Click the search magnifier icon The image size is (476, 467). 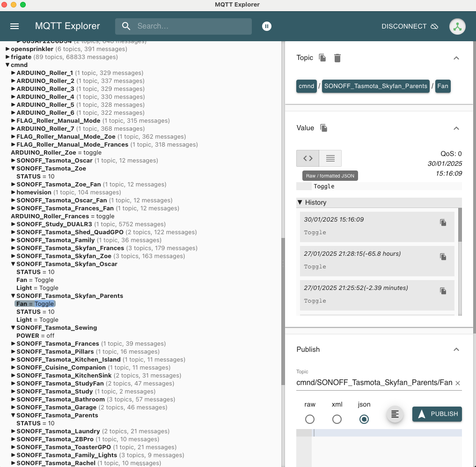coord(126,26)
